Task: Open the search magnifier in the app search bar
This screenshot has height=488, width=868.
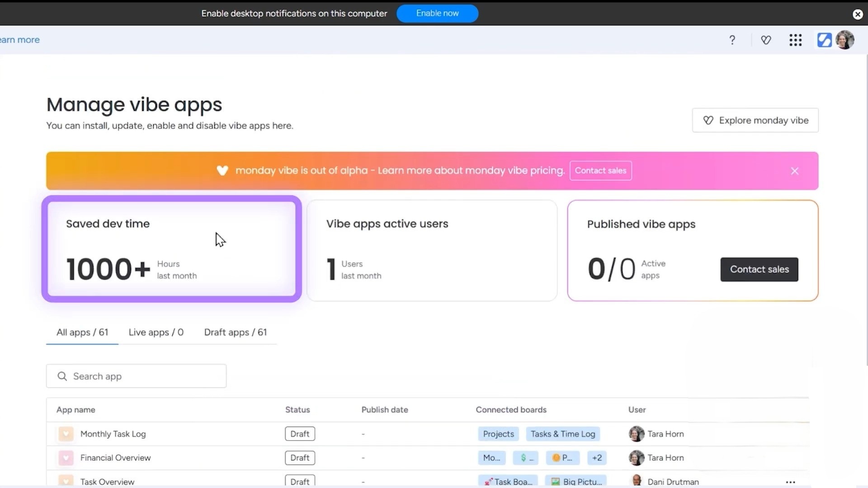Action: tap(62, 376)
